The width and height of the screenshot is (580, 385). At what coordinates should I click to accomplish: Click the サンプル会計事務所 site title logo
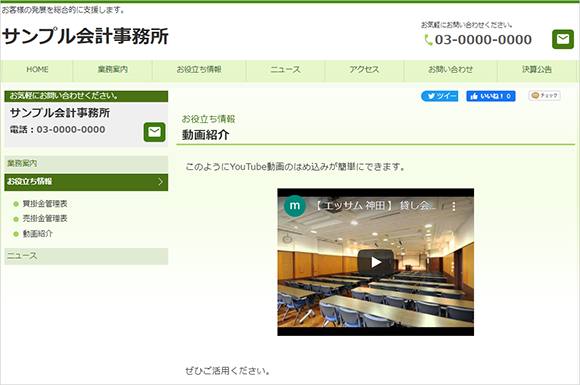click(85, 36)
